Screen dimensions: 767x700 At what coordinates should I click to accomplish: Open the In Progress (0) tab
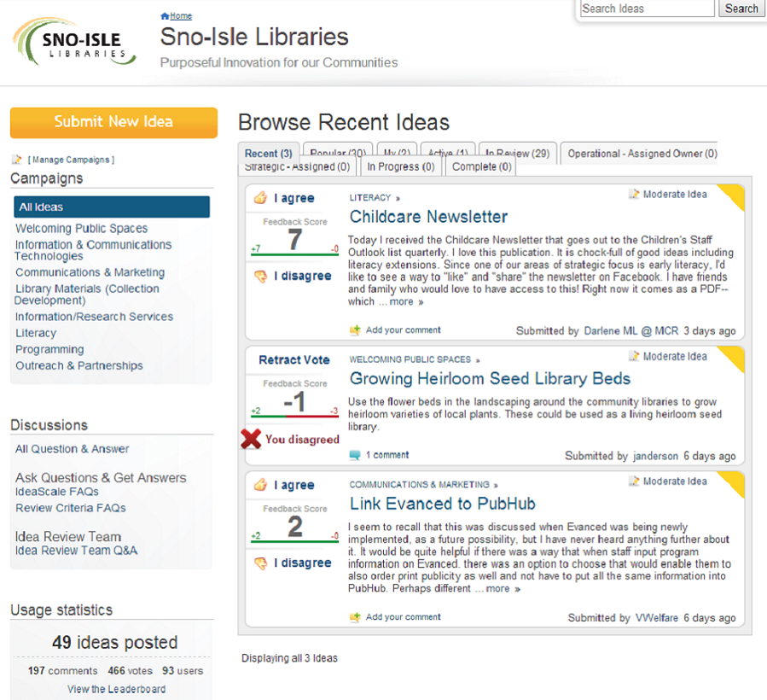point(401,166)
